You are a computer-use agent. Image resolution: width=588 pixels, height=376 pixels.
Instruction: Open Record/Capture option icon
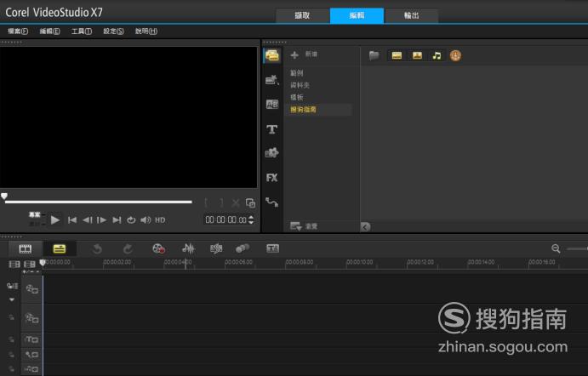point(158,248)
